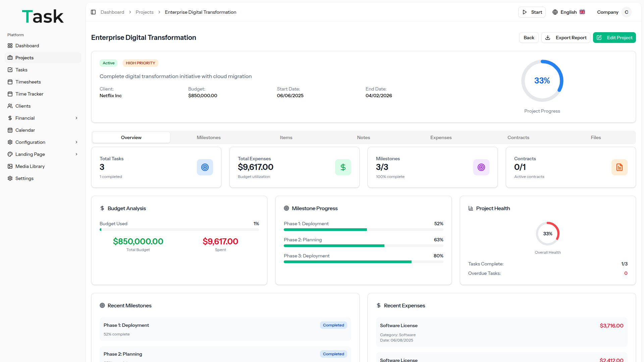Open the Milestones tab

pyautogui.click(x=208, y=137)
